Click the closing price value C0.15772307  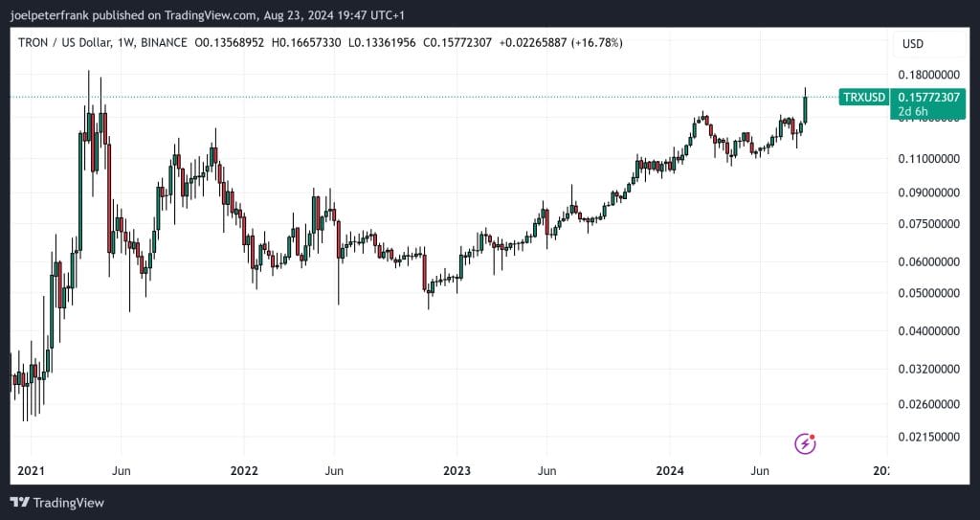click(x=458, y=44)
